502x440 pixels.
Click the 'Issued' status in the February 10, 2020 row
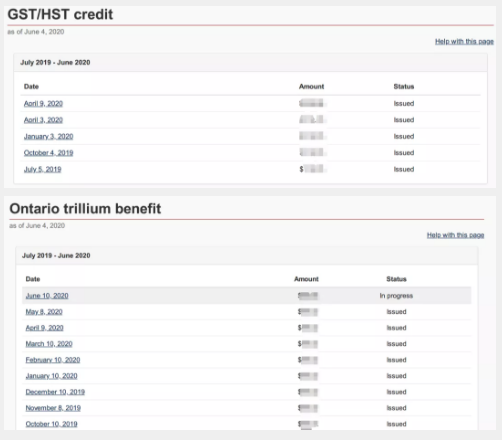(396, 360)
